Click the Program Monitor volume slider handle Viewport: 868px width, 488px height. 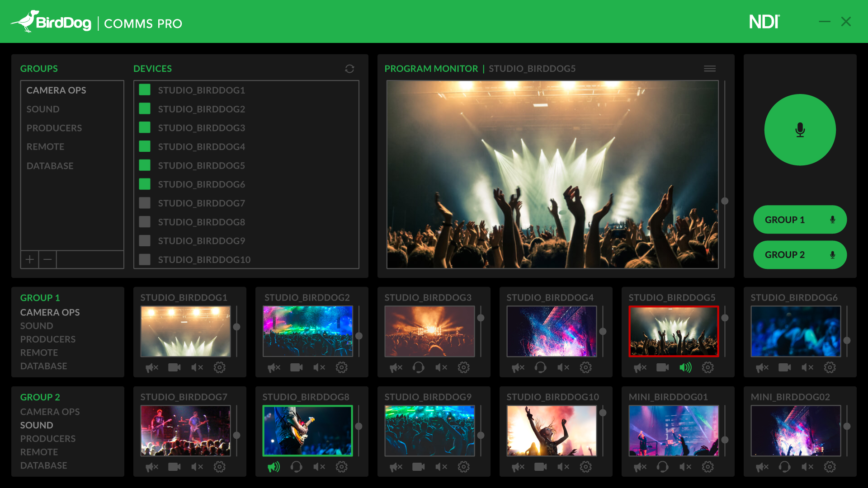[725, 201]
